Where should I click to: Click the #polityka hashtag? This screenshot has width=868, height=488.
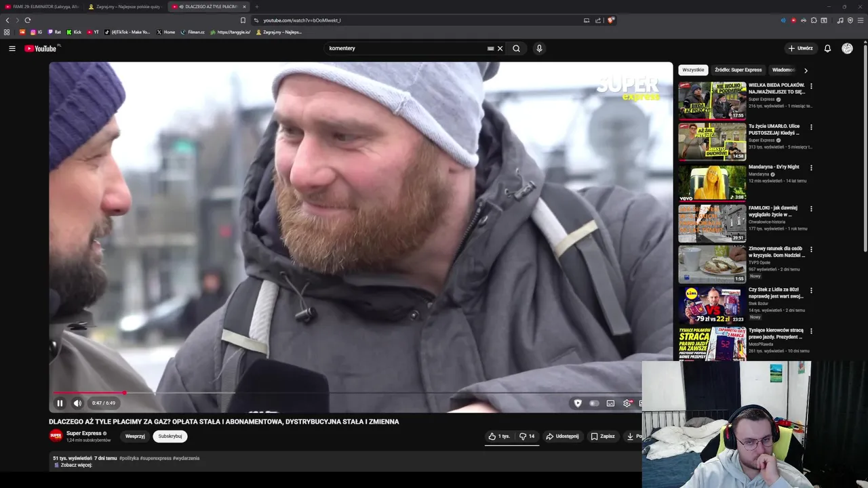click(x=129, y=458)
